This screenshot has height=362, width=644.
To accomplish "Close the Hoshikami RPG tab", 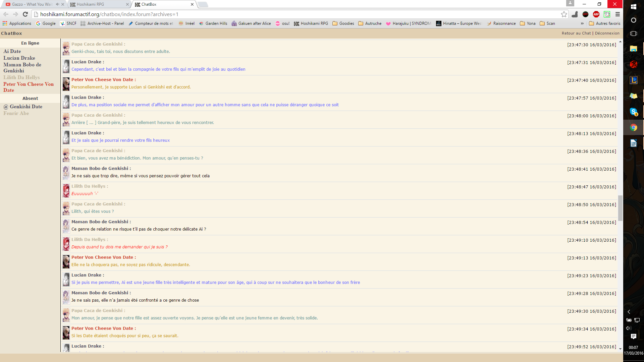I will 127,4.
